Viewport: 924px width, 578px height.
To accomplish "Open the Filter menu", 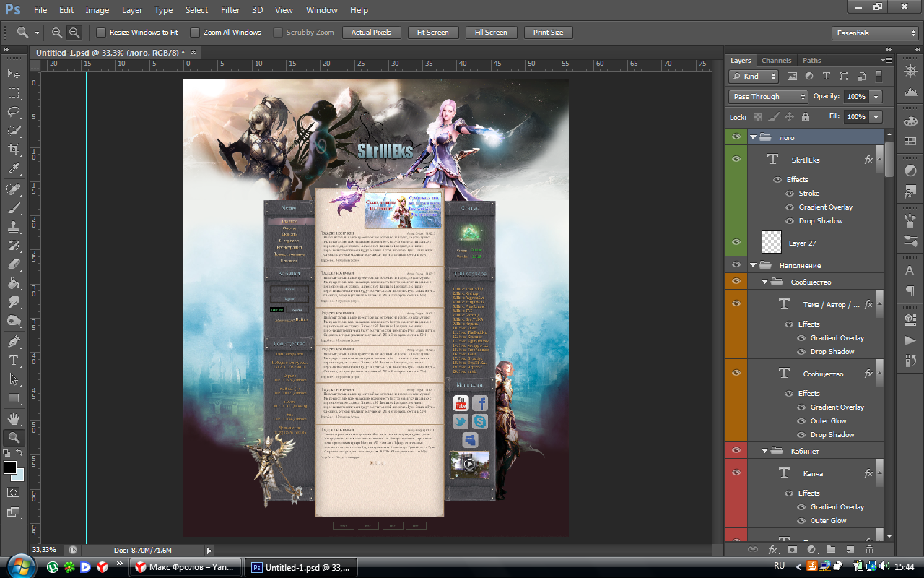I will tap(230, 10).
